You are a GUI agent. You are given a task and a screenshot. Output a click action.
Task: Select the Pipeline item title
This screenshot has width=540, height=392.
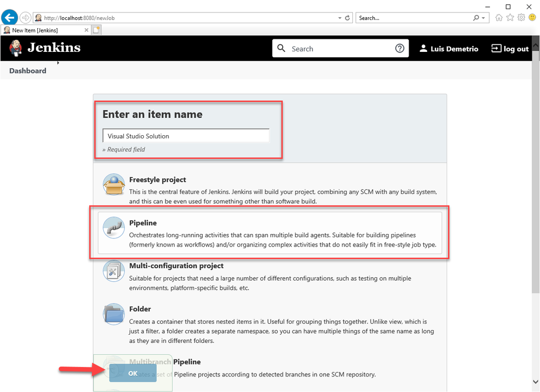[143, 223]
